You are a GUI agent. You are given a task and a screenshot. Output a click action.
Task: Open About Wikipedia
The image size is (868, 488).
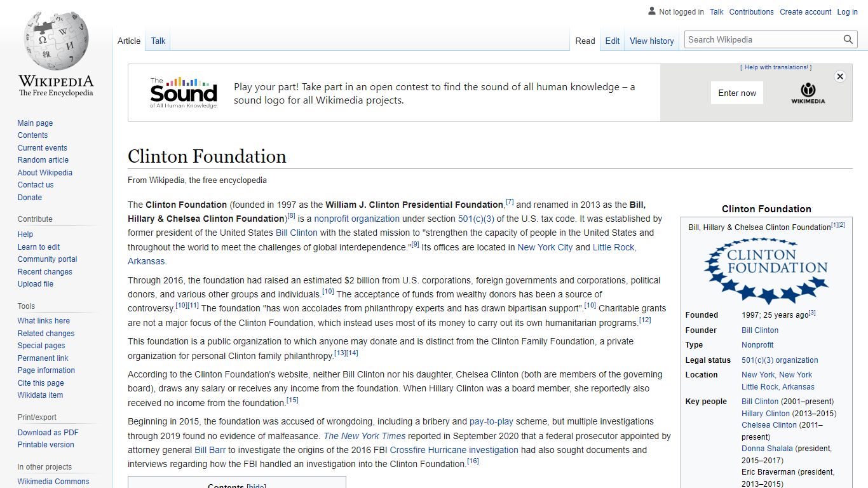pyautogui.click(x=44, y=173)
